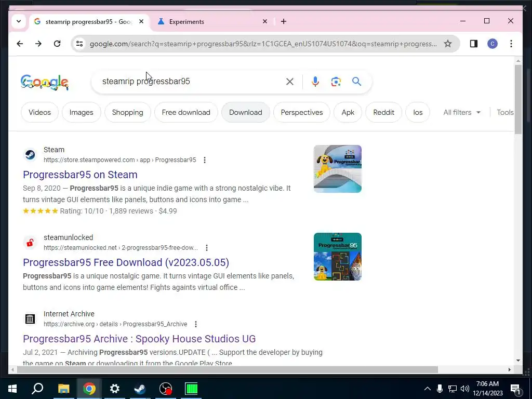Open volume control in system tray
Viewport: 532px width, 399px height.
pyautogui.click(x=465, y=389)
